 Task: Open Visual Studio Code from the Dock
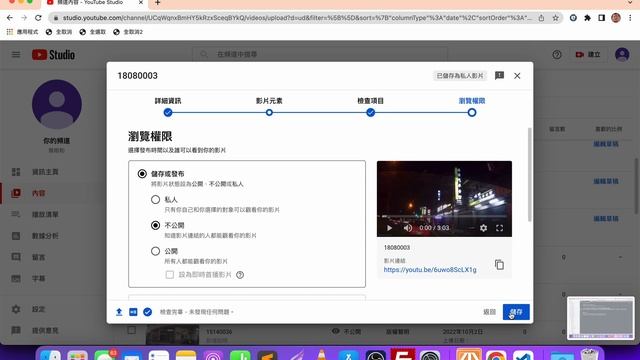click(x=523, y=354)
